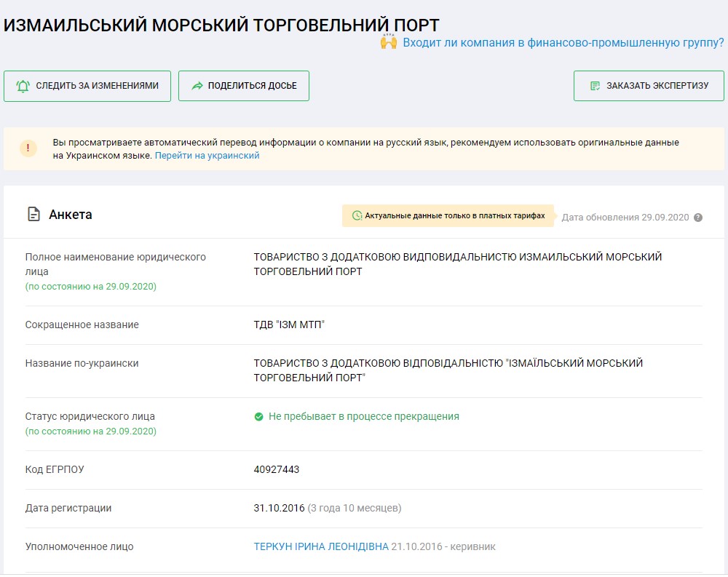This screenshot has height=577, width=728.
Task: Select the ТДВ "ІЗМ МТП" value
Action: (289, 325)
